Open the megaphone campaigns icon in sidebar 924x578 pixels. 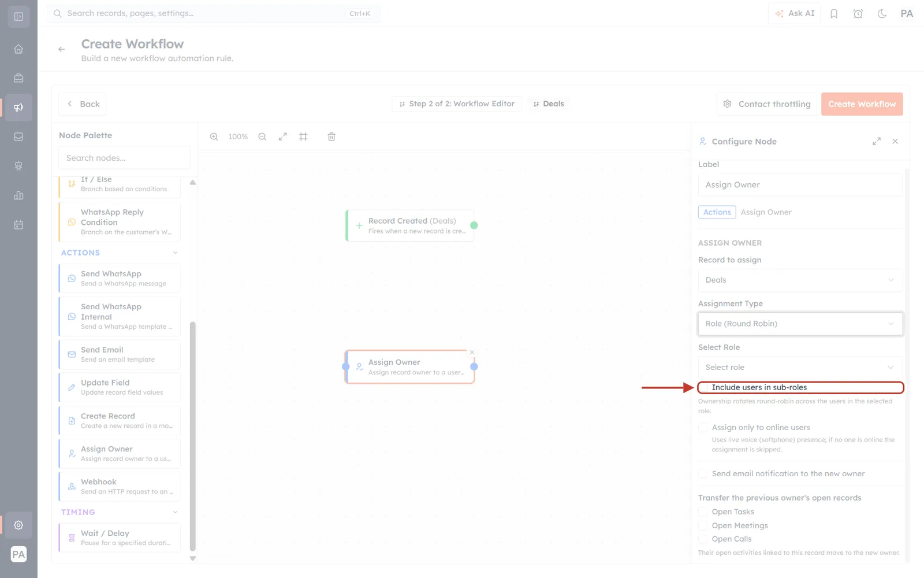click(18, 108)
